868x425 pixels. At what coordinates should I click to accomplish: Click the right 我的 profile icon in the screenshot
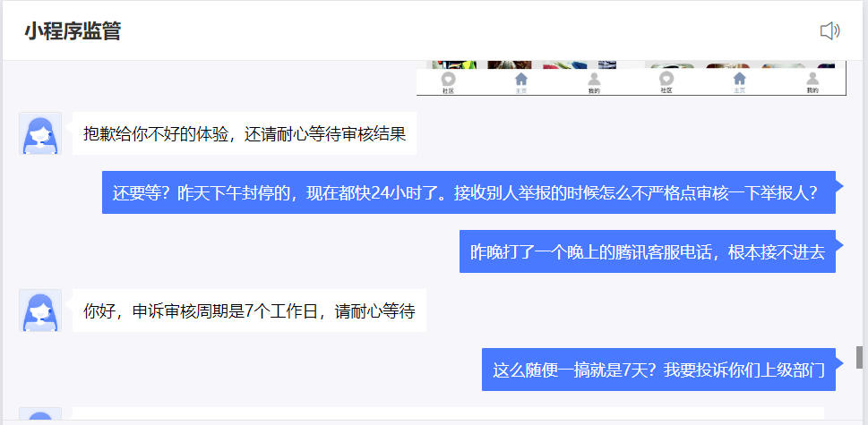click(x=812, y=82)
